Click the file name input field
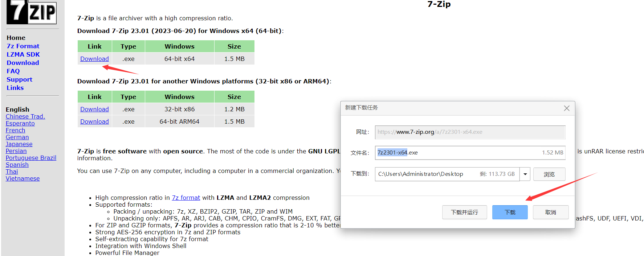Image resolution: width=644 pixels, height=256 pixels. [457, 153]
